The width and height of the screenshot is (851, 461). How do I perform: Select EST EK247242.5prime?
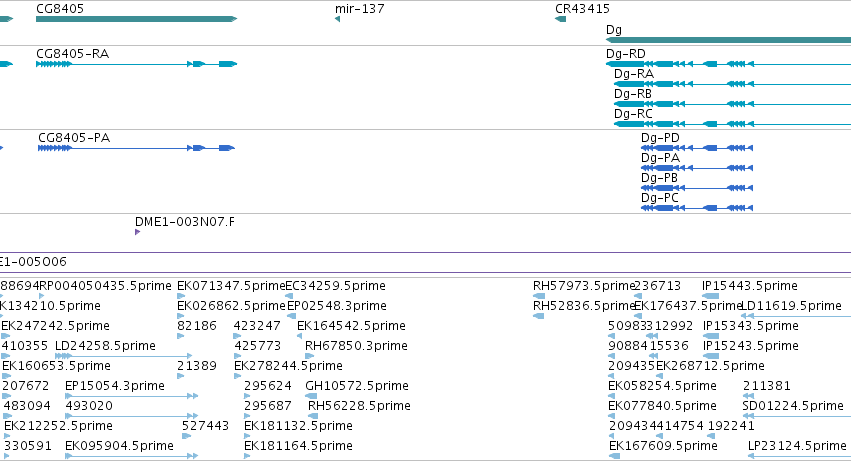(x=55, y=326)
